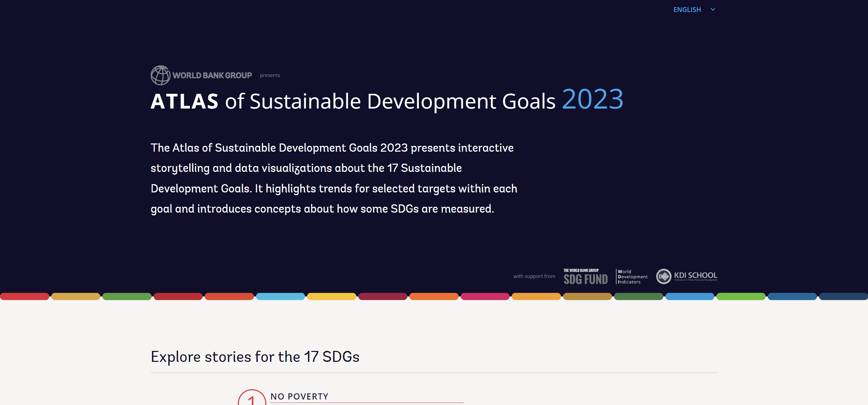Click the World Bank Group globe logo

[160, 75]
